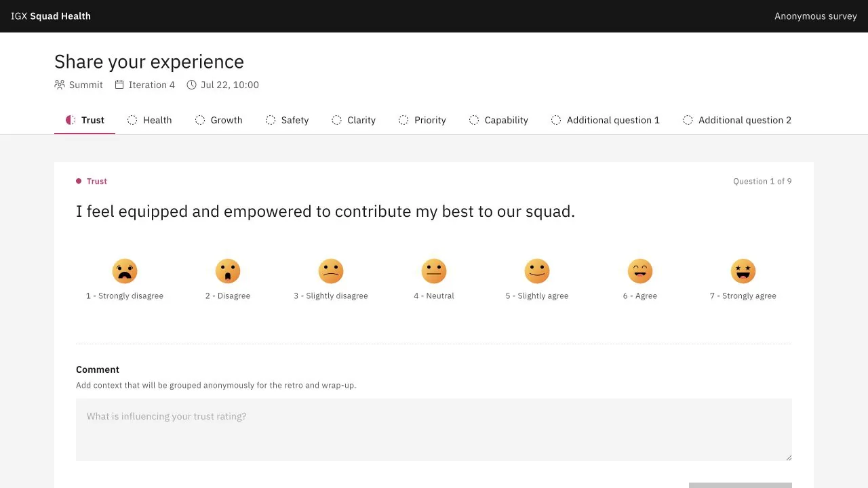This screenshot has width=868, height=488.
Task: Click the 'Iteration 4' text
Action: (x=152, y=85)
